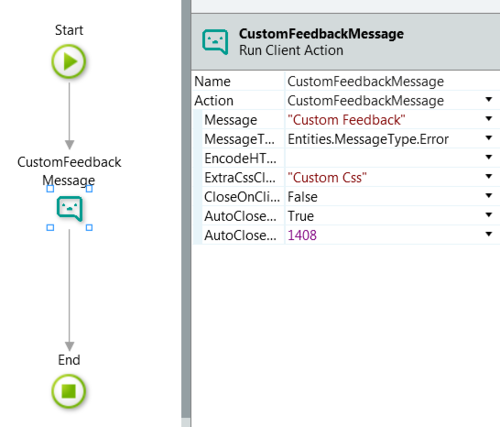
Task: Select the MessageT... property label
Action: [x=240, y=139]
